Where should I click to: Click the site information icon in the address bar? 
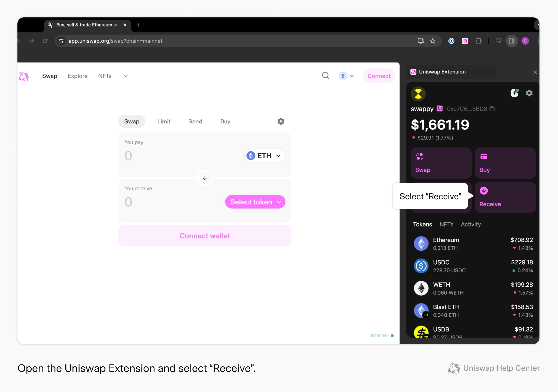tap(61, 41)
